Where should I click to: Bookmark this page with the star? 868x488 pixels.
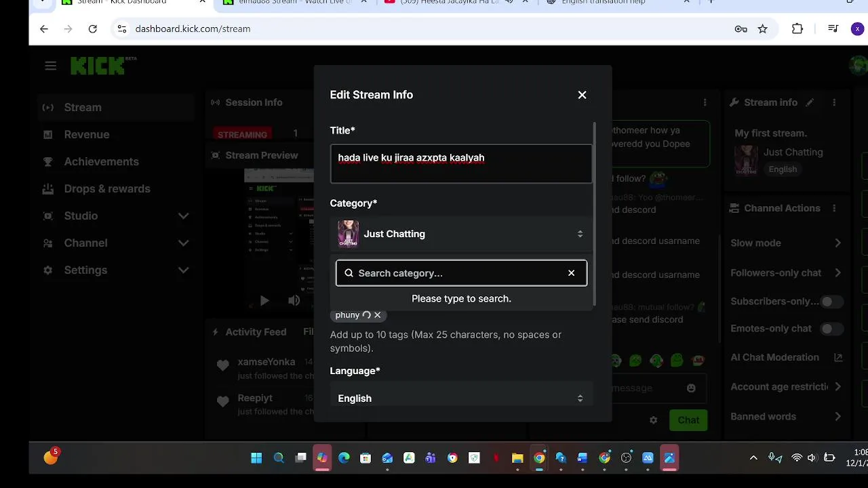tap(763, 28)
